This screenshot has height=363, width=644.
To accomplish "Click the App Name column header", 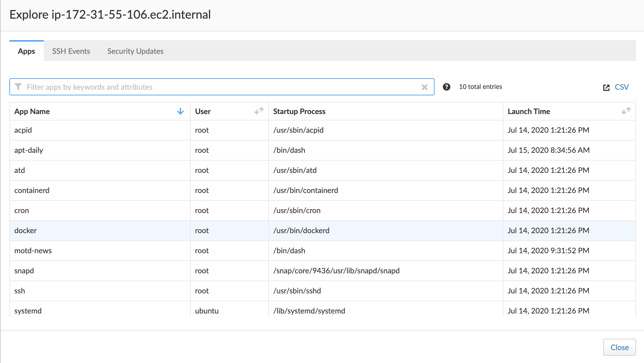I will pos(100,112).
